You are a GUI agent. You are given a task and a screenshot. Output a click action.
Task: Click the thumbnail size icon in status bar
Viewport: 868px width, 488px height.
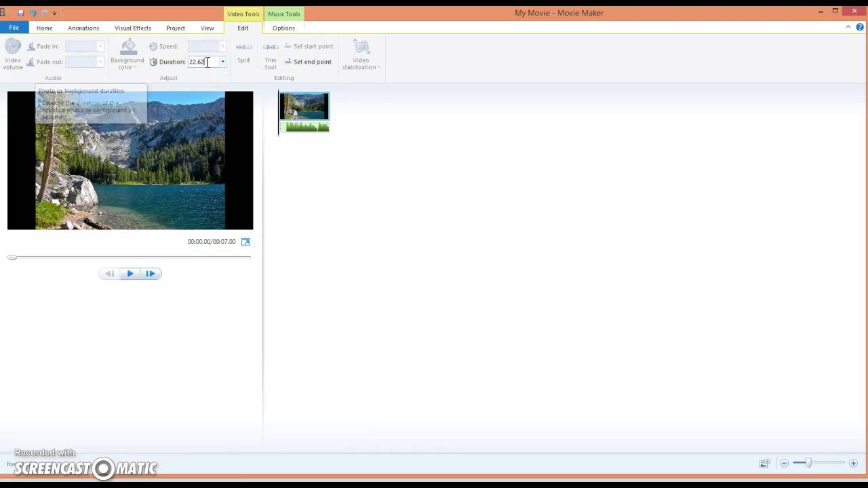point(764,463)
